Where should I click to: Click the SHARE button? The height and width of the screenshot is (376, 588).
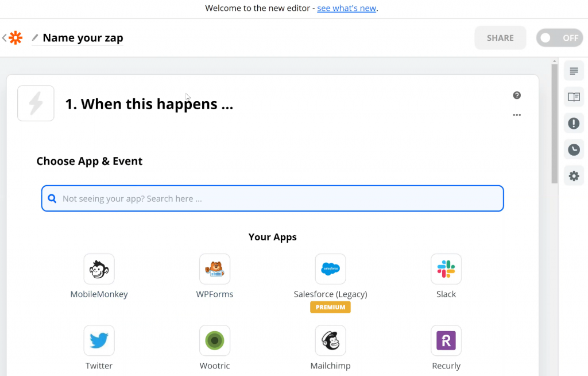[x=500, y=38]
